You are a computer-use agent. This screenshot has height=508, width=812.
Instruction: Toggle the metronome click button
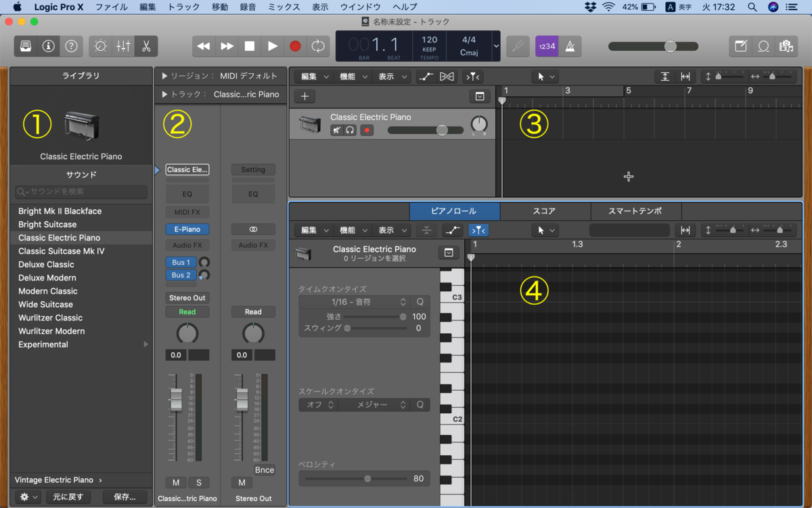pos(570,46)
